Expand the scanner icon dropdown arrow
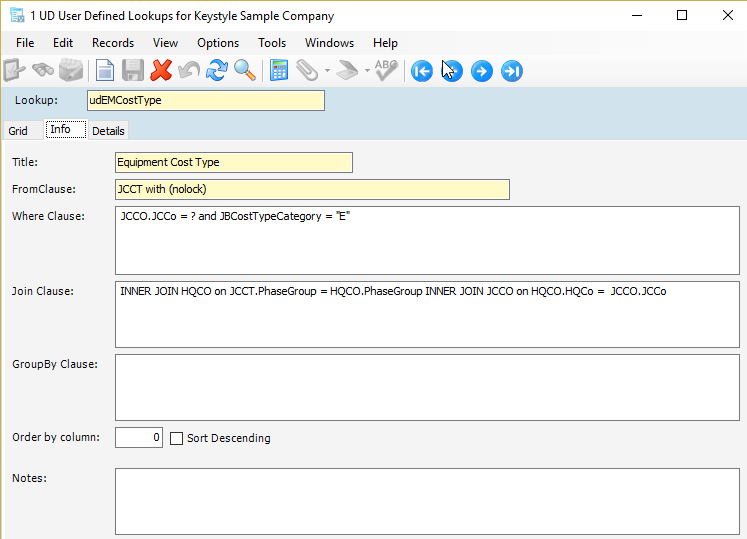The image size is (747, 539). [367, 71]
